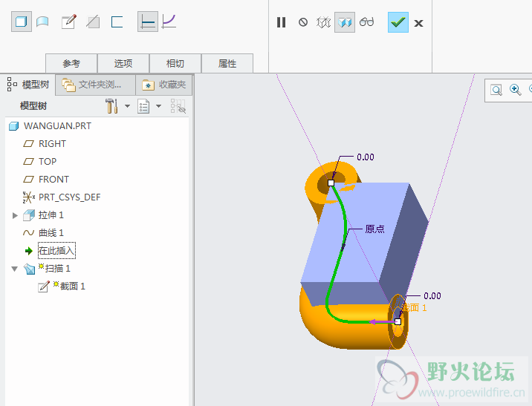The image size is (532, 406).
Task: Click the no preview icon
Action: click(303, 22)
